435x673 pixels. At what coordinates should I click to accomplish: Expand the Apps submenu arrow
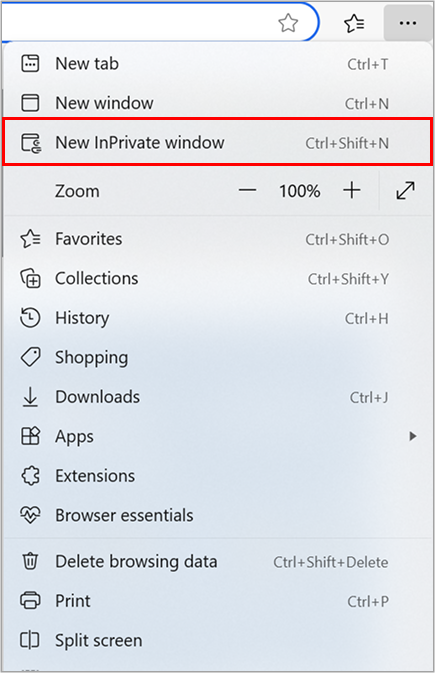pyautogui.click(x=413, y=436)
